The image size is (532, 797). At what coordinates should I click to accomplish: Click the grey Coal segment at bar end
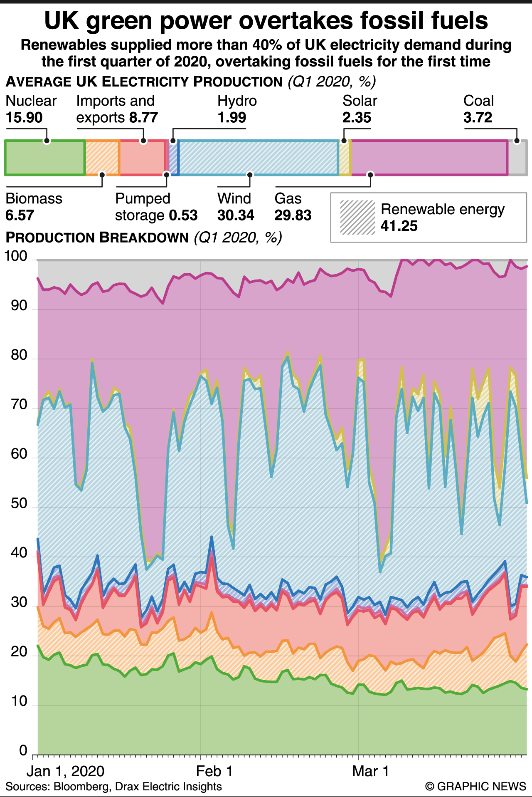click(517, 158)
